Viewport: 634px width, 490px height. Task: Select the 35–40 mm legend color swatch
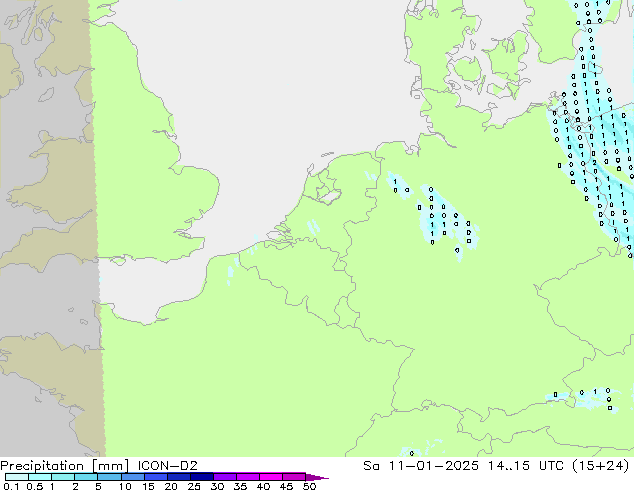(x=248, y=477)
